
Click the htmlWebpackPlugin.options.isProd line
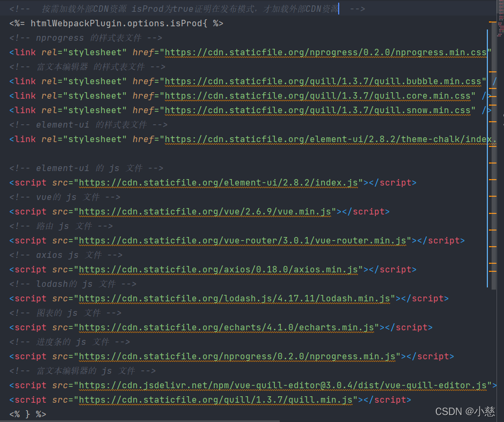pos(116,24)
